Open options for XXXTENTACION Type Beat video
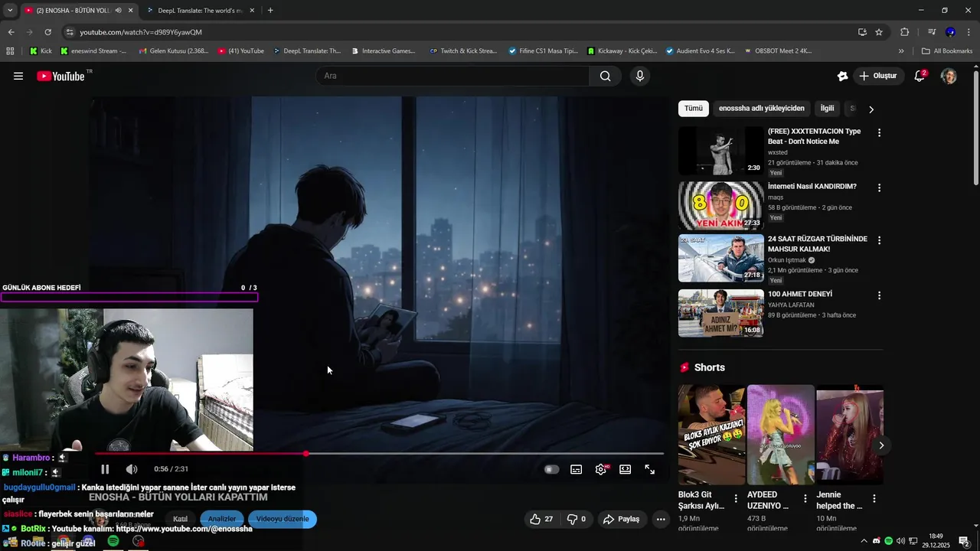The height and width of the screenshot is (551, 980). (879, 132)
